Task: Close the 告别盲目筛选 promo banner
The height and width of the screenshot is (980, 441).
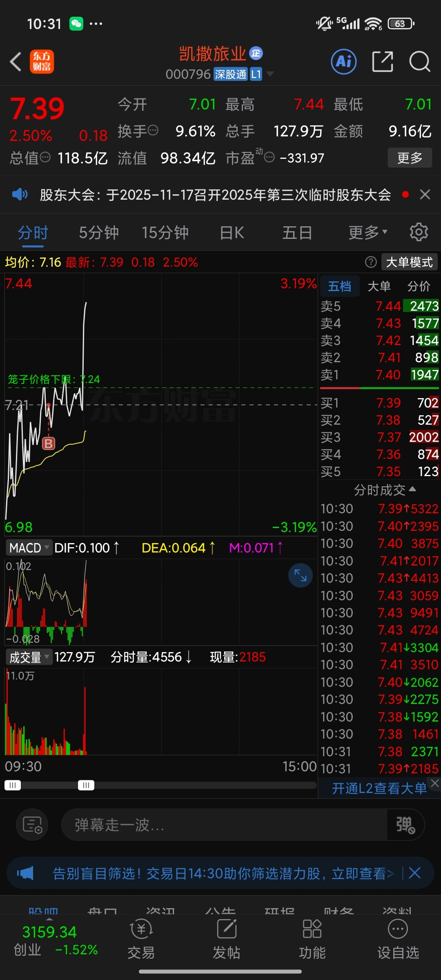Action: tap(414, 873)
